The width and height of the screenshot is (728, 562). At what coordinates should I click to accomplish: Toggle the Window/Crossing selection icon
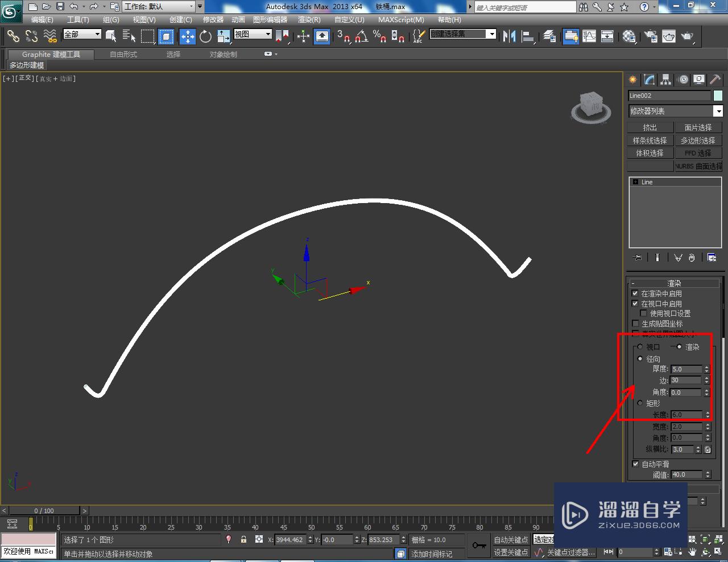point(166,36)
